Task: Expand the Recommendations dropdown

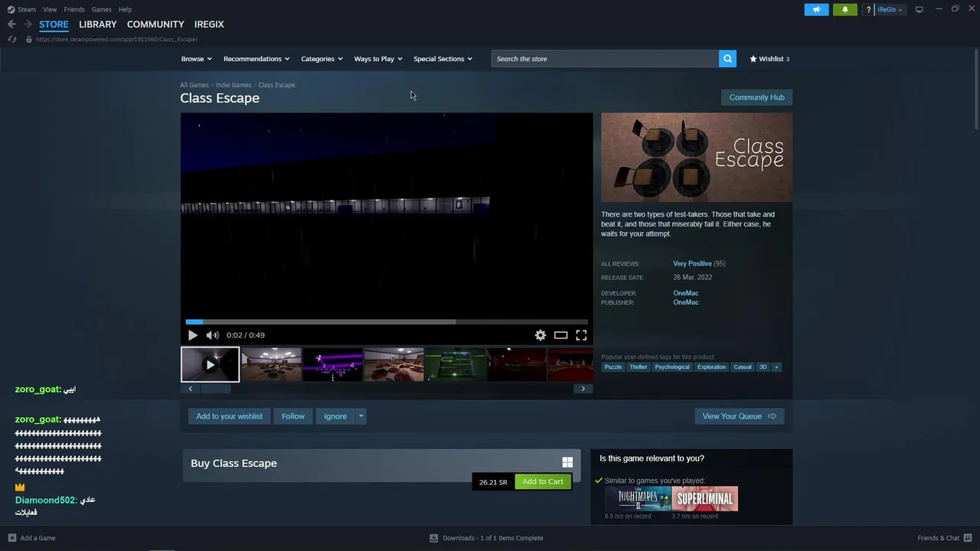Action: tap(256, 59)
